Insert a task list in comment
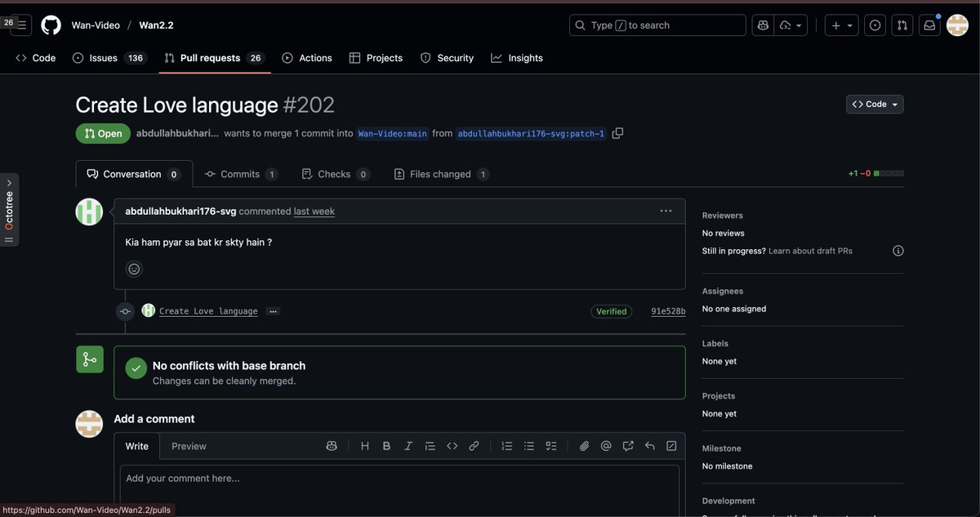The width and height of the screenshot is (980, 517). [x=551, y=446]
